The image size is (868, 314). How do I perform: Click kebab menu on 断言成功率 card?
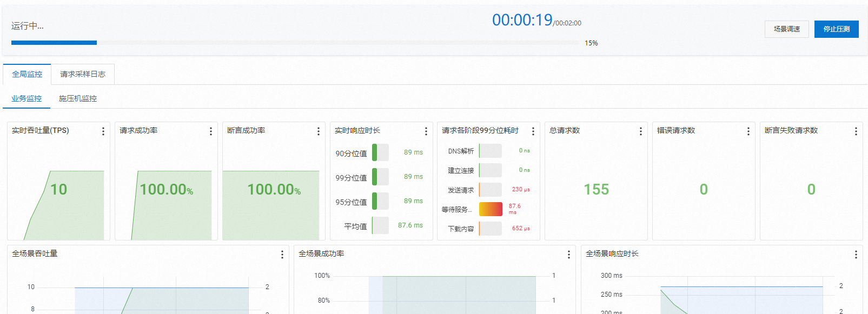319,131
